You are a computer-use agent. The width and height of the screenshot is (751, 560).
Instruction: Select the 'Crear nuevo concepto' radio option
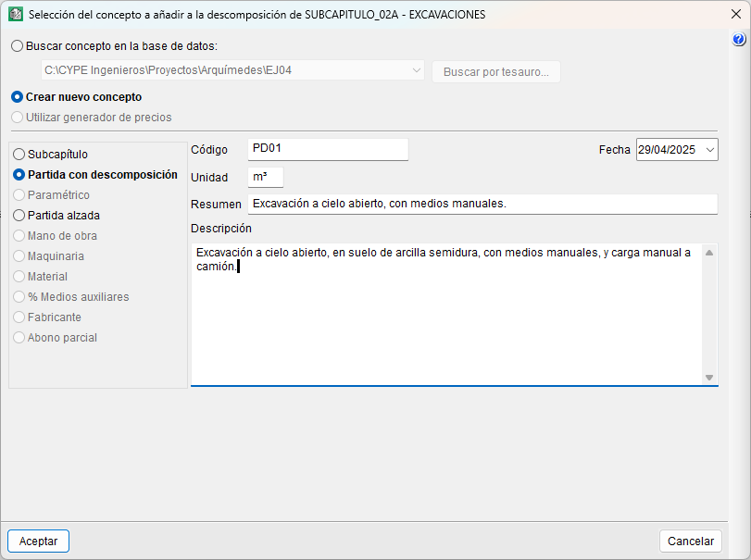pyautogui.click(x=18, y=96)
